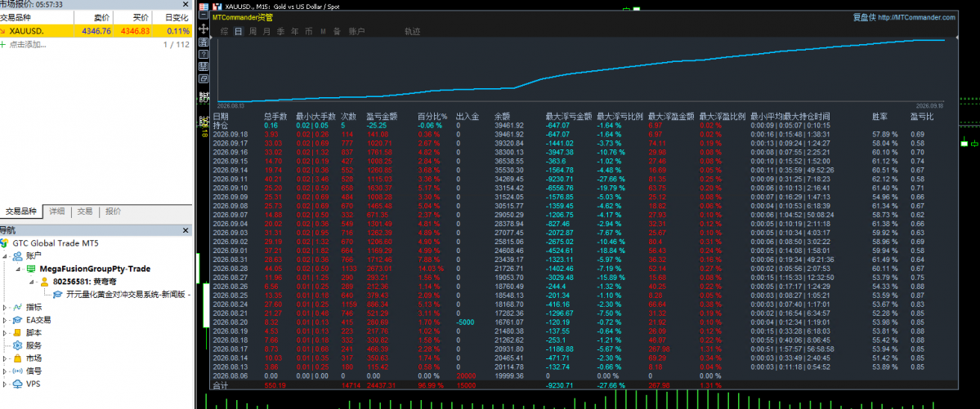Click the -5000 withdrawal value on 2026.08.20
Viewport: 980px width, 409px height.
(x=466, y=322)
